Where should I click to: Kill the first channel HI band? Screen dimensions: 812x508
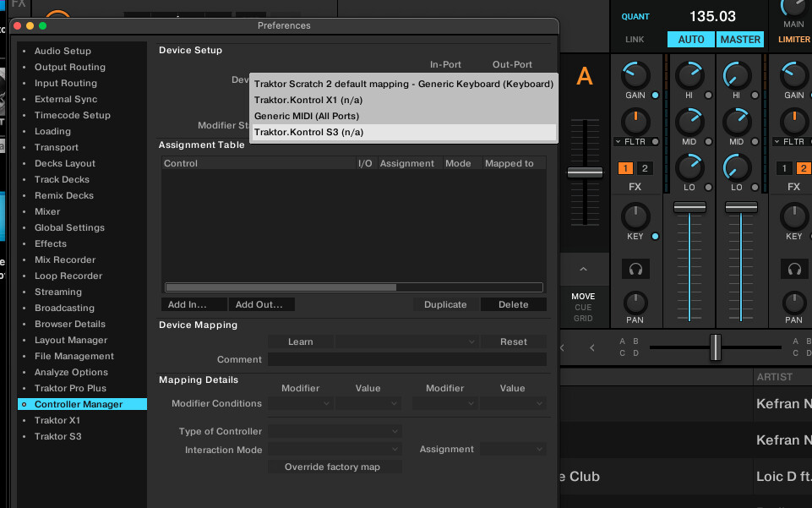click(x=708, y=96)
